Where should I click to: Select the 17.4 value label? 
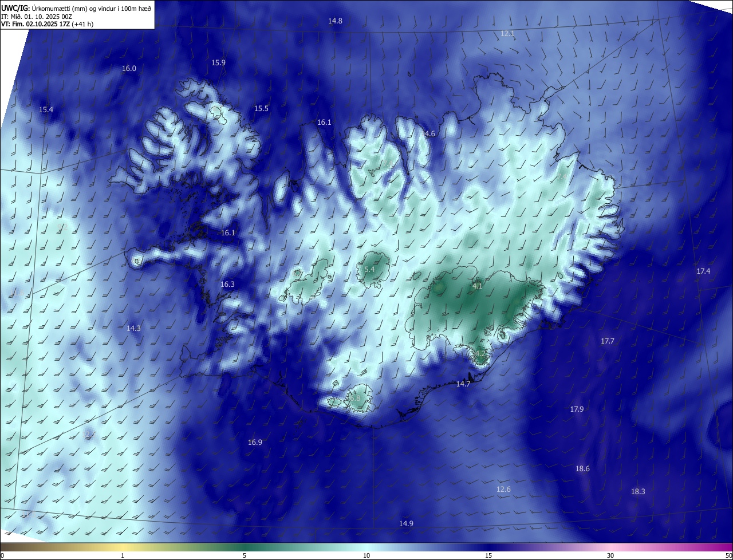[x=703, y=271]
